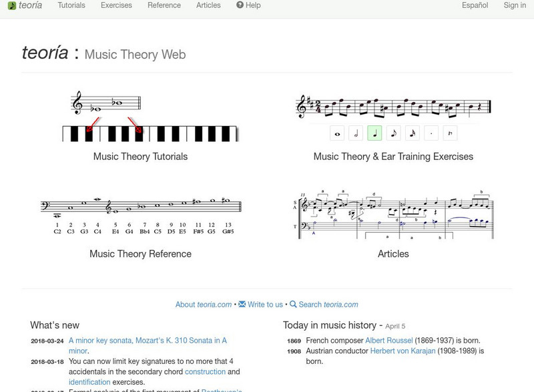Open the Exercises menu
This screenshot has width=534, height=392.
click(x=116, y=5)
